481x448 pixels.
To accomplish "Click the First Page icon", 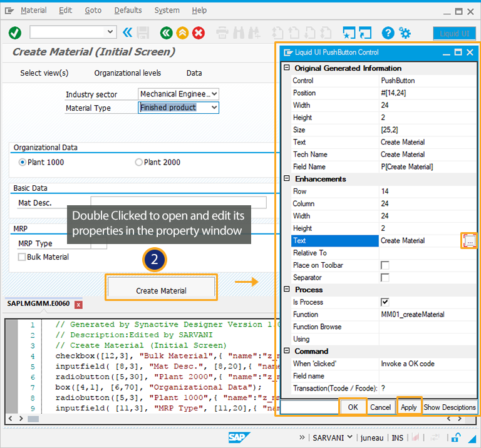I will pos(277,33).
